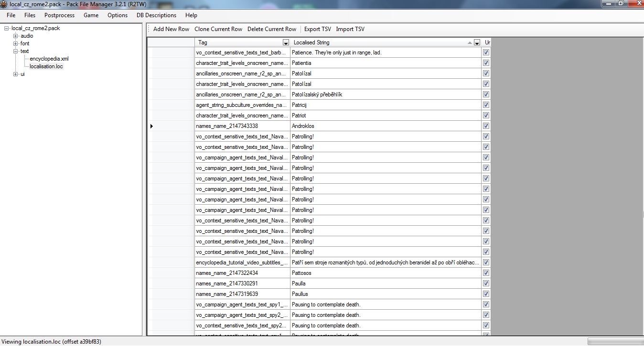The width and height of the screenshot is (644, 346).
Task: Click Export TSV button
Action: coord(317,29)
